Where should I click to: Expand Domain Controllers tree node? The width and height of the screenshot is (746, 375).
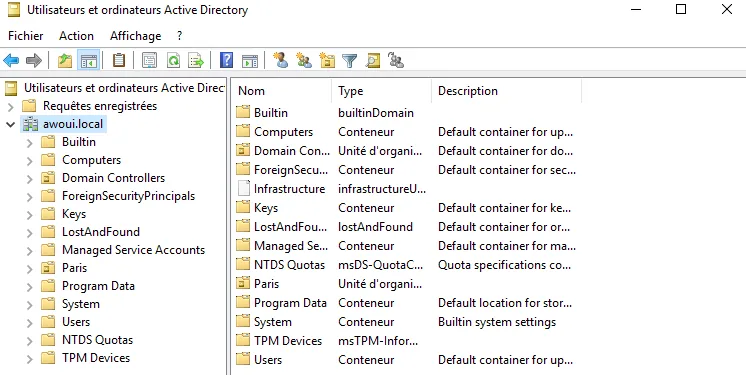click(29, 178)
